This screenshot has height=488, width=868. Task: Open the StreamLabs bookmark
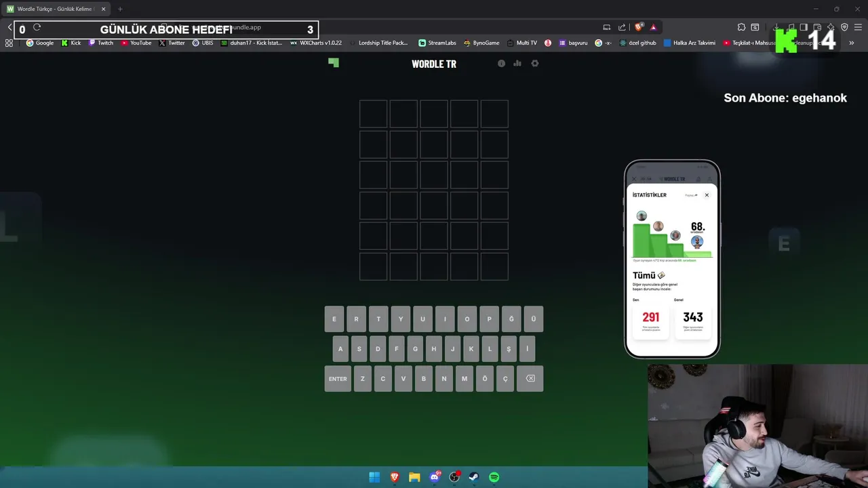437,43
